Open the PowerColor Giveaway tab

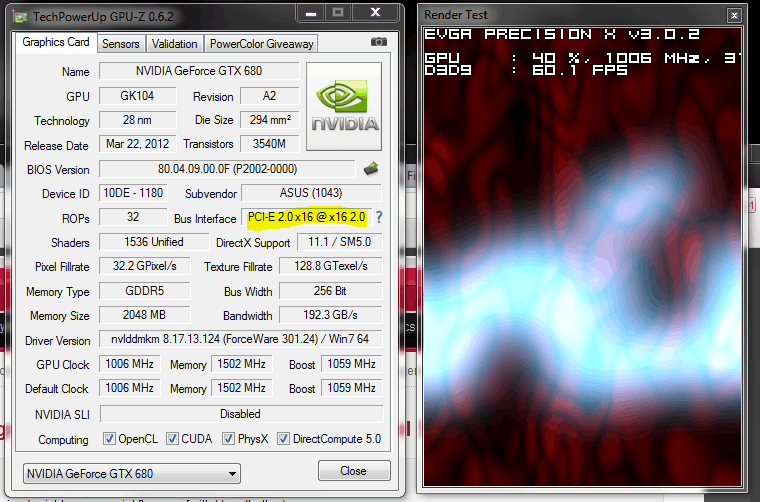[x=261, y=44]
